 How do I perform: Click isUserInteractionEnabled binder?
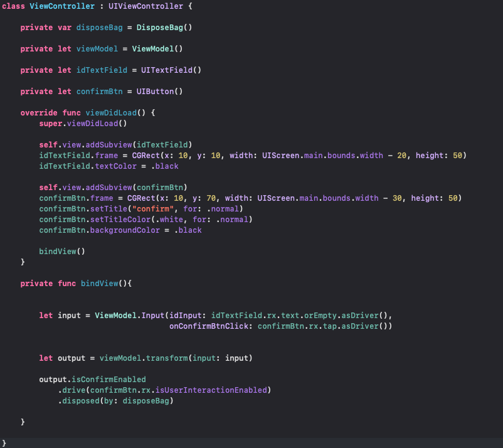coord(211,390)
